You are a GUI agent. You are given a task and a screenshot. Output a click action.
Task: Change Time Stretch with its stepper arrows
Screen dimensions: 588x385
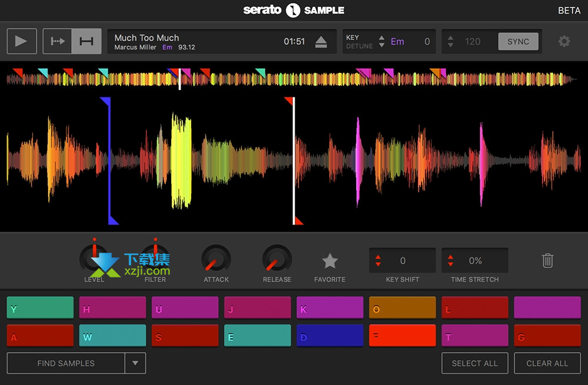tap(451, 260)
